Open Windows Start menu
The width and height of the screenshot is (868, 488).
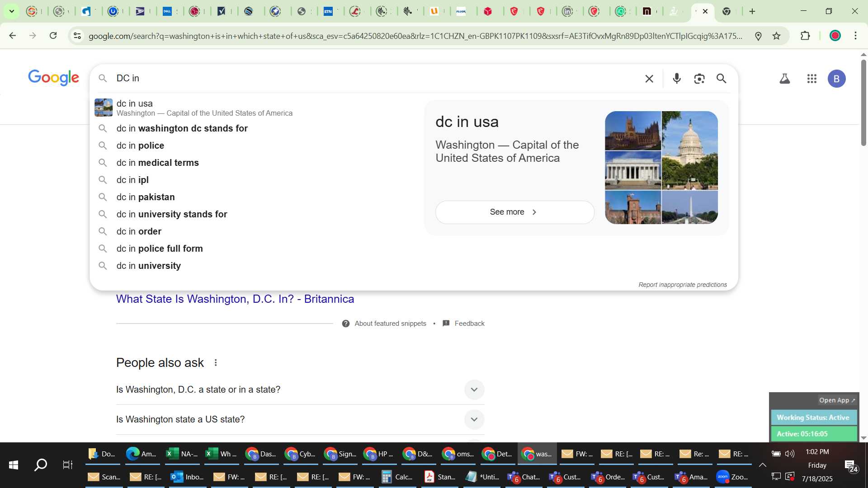tap(14, 465)
